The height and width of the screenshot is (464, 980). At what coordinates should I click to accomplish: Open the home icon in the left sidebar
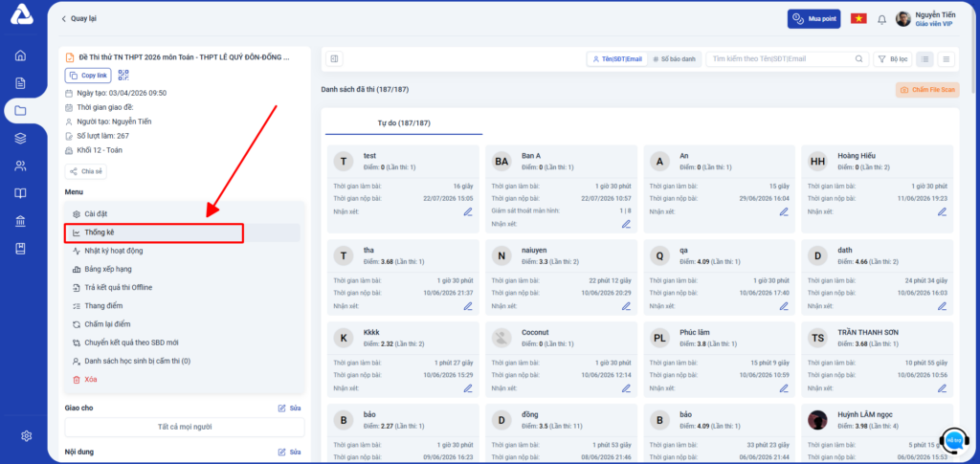[21, 55]
